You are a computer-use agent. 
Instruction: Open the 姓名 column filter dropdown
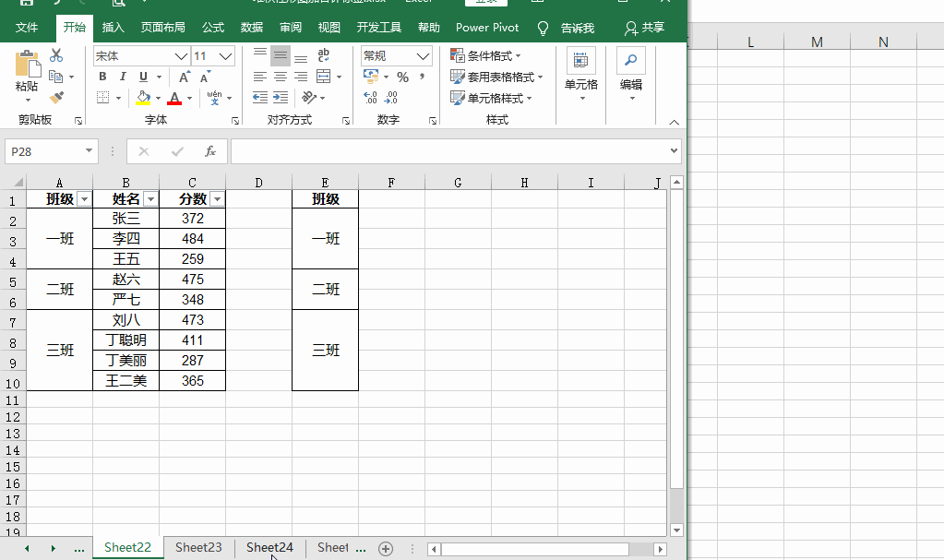(150, 199)
